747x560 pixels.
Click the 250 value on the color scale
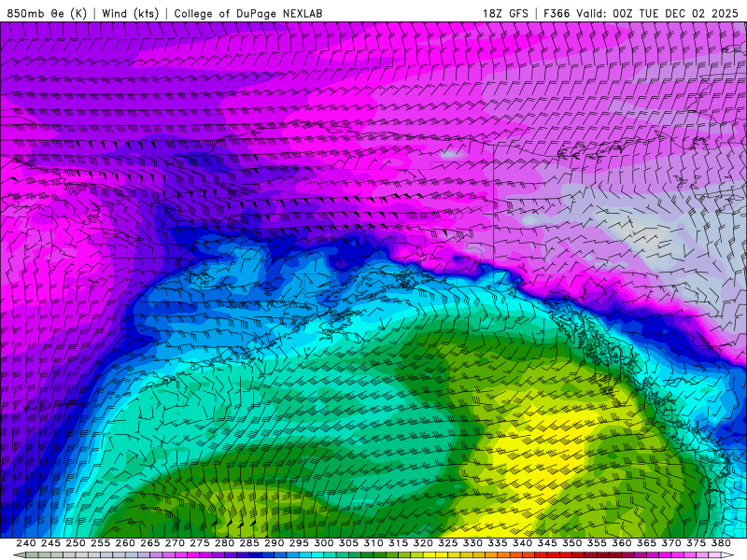[76, 543]
